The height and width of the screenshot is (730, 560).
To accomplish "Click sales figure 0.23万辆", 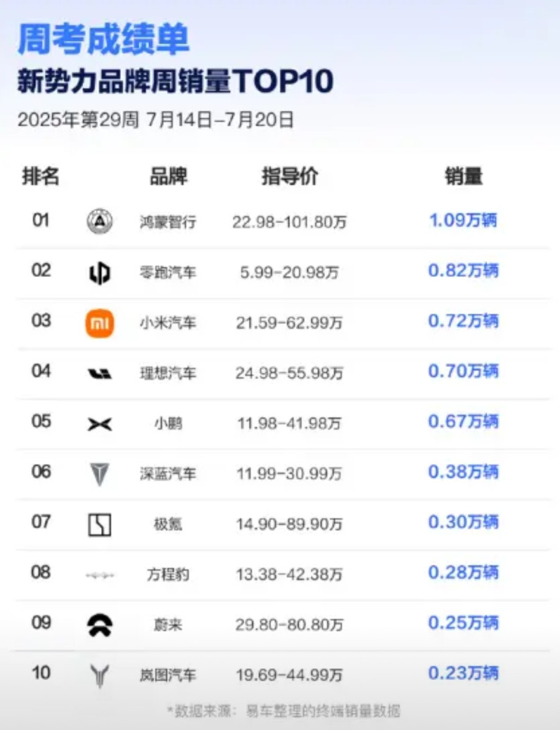I will [x=464, y=673].
